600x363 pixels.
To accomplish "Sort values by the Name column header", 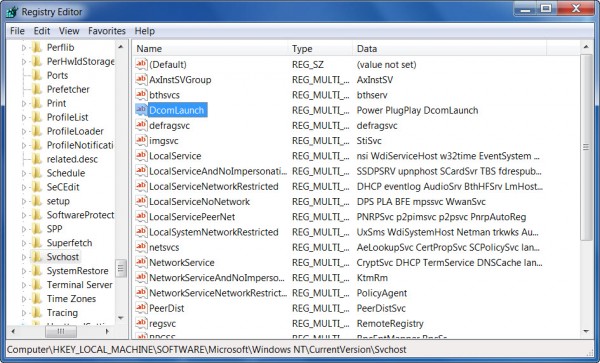I will click(x=210, y=49).
